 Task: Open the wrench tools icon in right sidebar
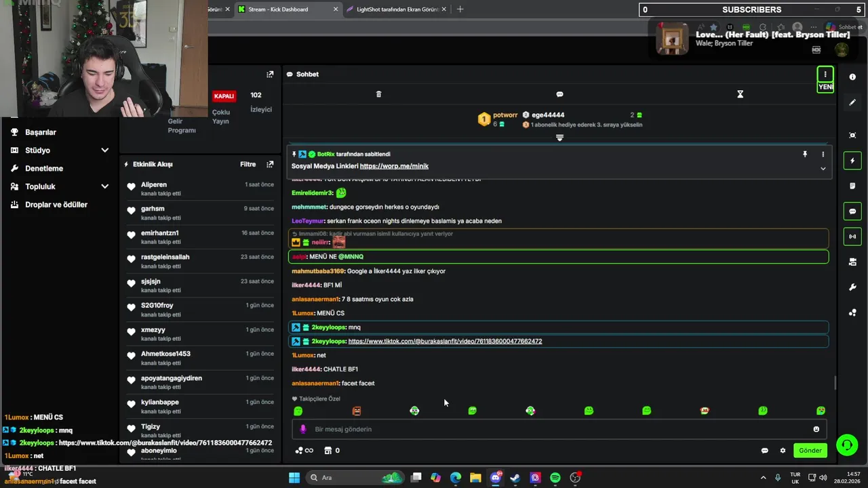[852, 287]
